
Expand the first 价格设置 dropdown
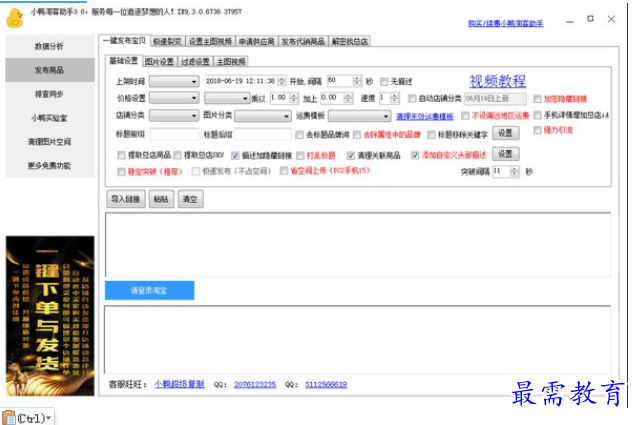click(x=174, y=98)
